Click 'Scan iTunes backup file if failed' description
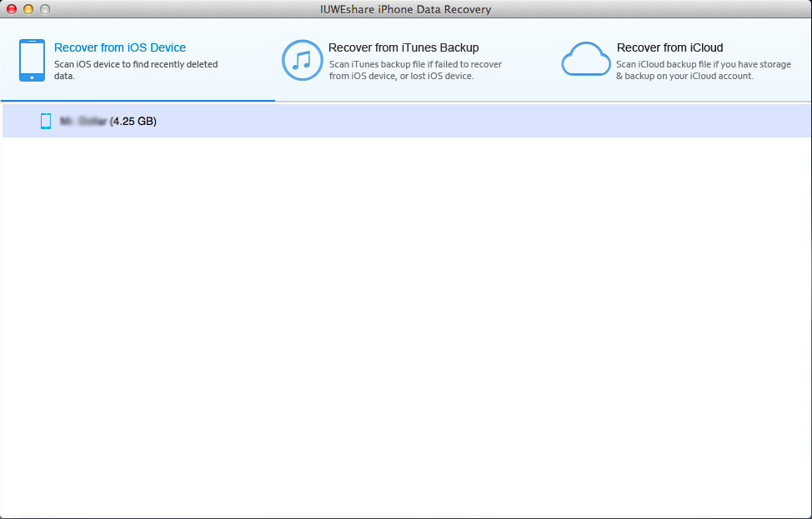Viewport: 812px width, 519px height. coord(415,70)
